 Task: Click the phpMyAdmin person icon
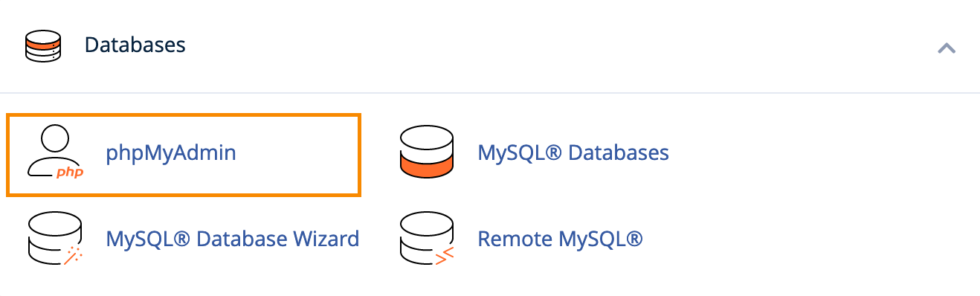(55, 152)
